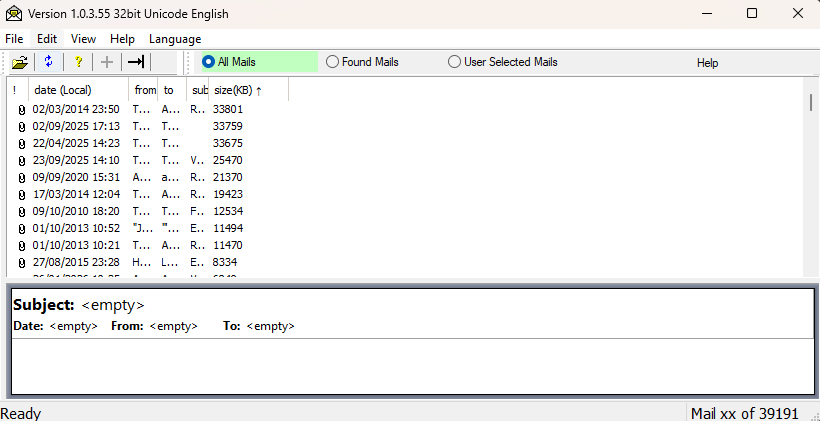
Task: Click date 02/09/2025 17:13 in list
Action: click(76, 126)
